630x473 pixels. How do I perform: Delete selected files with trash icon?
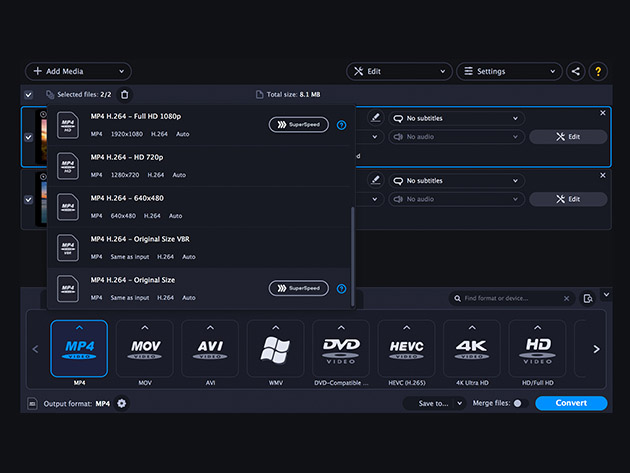pyautogui.click(x=125, y=94)
